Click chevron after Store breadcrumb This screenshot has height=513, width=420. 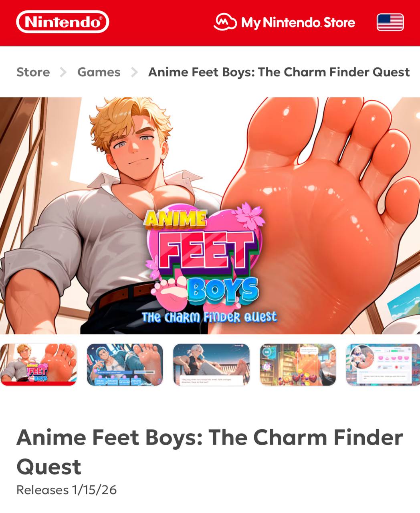click(x=63, y=72)
